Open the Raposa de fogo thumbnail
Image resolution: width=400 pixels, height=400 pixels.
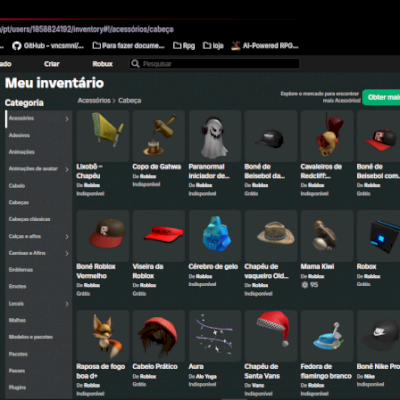point(103,336)
